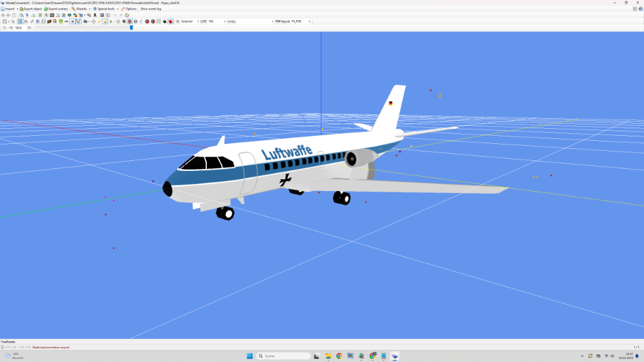Viewport: 644px width, 362px height.
Task: Expand the Special tools dropdown arrow
Action: point(118,9)
